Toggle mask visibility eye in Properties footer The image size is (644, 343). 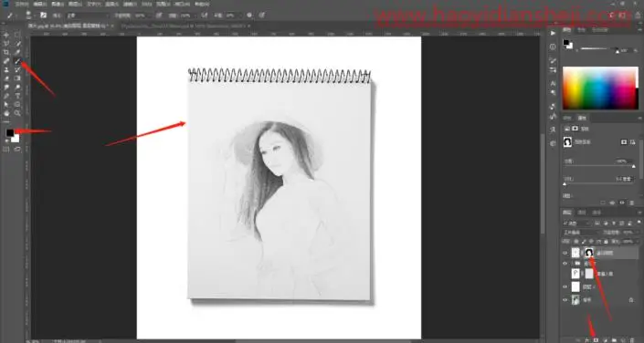622,203
